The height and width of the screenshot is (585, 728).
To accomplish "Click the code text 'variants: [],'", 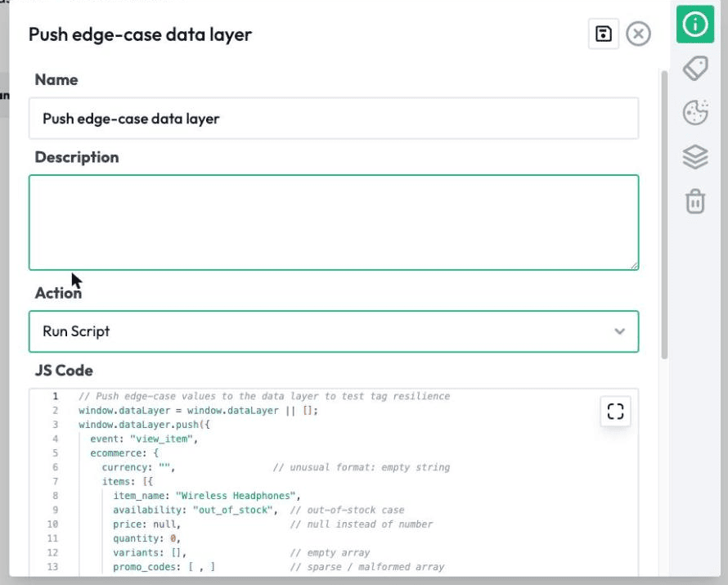I will (x=150, y=553).
